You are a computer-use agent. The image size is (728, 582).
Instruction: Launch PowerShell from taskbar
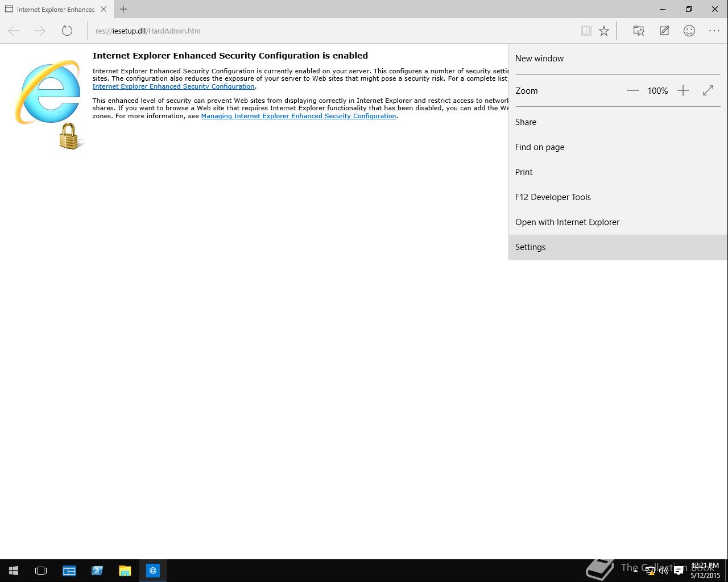point(97,571)
